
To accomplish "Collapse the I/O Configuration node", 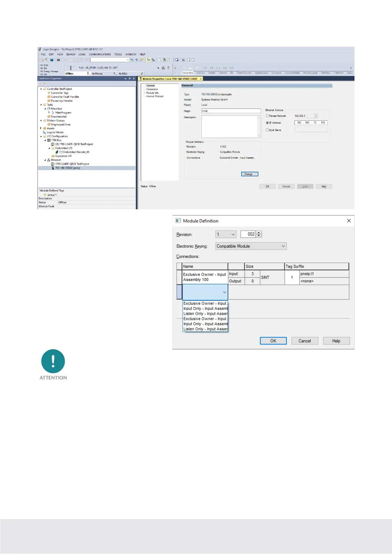I will [x=41, y=136].
